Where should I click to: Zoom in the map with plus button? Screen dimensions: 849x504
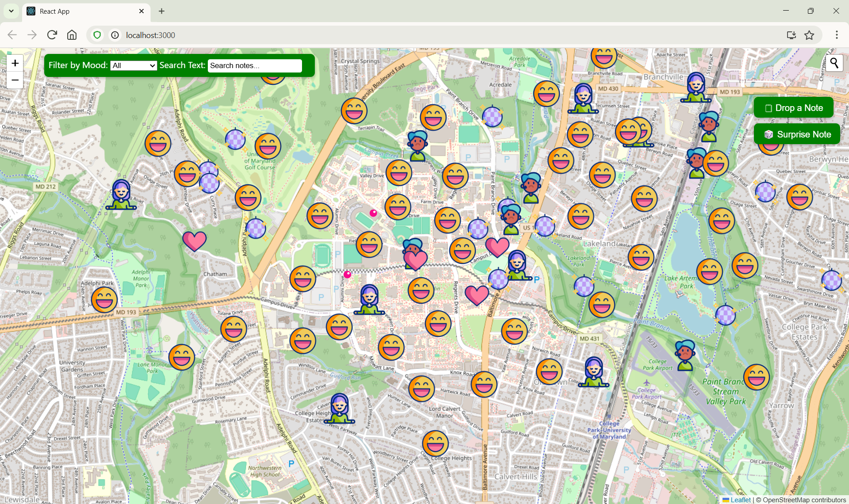(x=15, y=63)
